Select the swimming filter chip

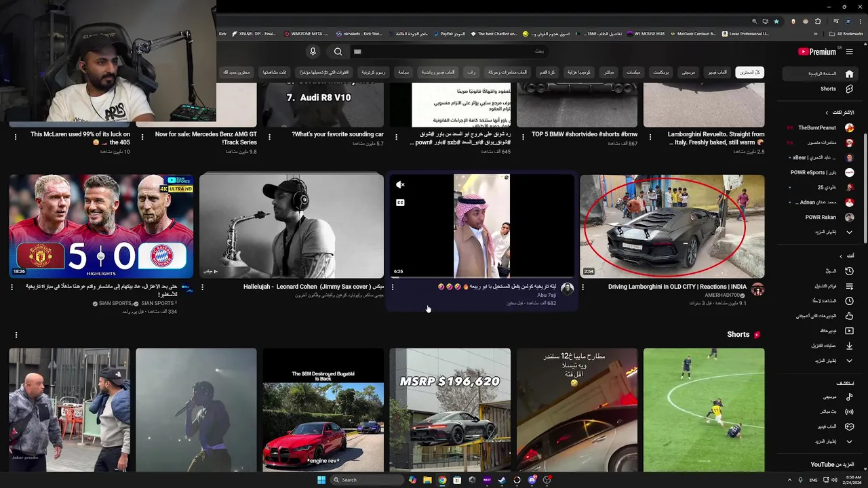tap(403, 72)
